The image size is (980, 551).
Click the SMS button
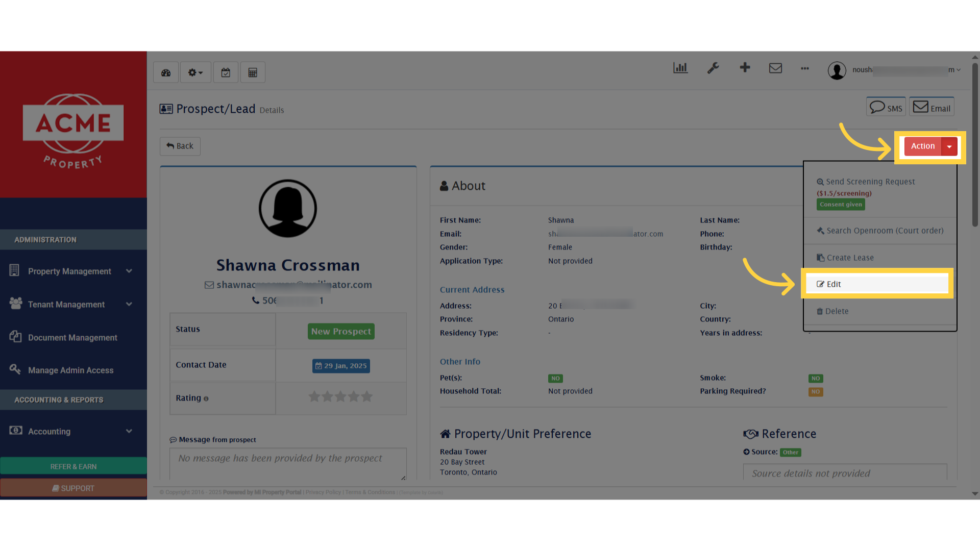click(886, 107)
